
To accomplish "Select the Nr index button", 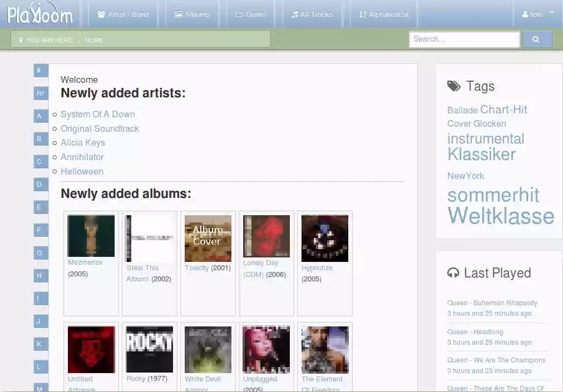I will (x=41, y=93).
